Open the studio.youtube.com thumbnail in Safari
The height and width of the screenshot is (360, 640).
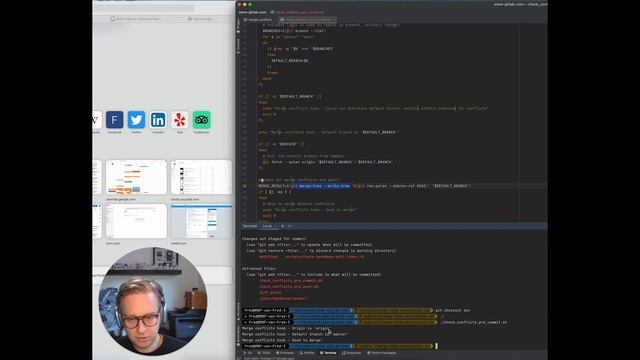tap(201, 177)
